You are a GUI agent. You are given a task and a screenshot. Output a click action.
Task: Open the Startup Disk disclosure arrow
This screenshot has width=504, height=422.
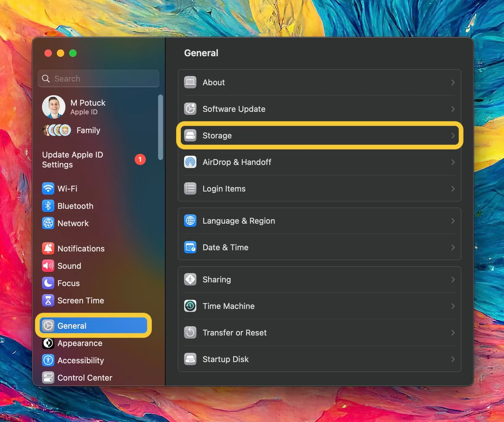[x=453, y=359]
